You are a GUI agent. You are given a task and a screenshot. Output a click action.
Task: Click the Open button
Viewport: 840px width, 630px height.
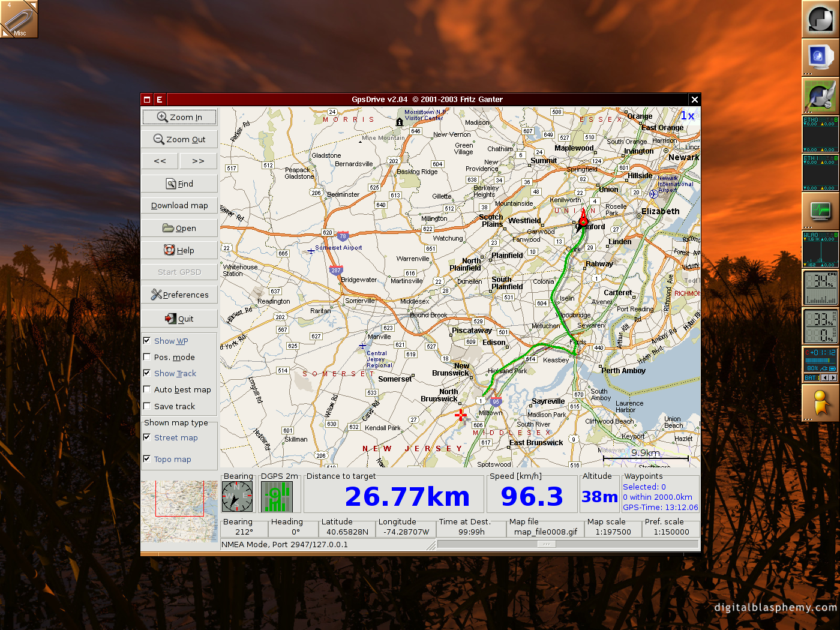[179, 228]
